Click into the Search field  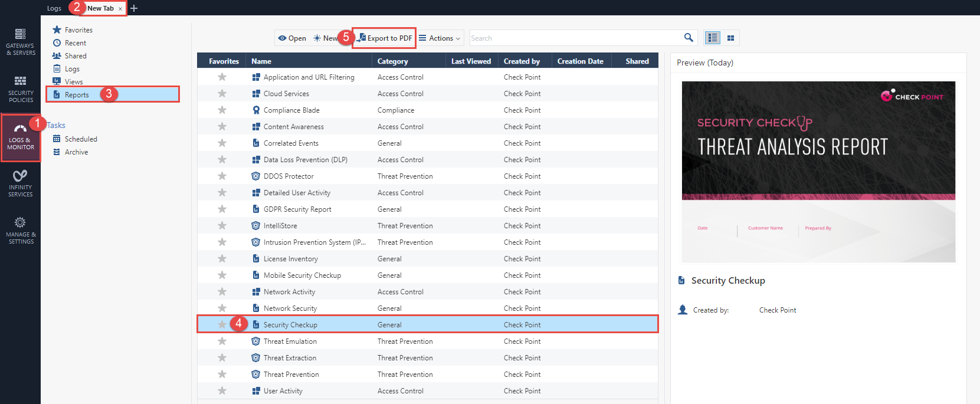pos(576,38)
